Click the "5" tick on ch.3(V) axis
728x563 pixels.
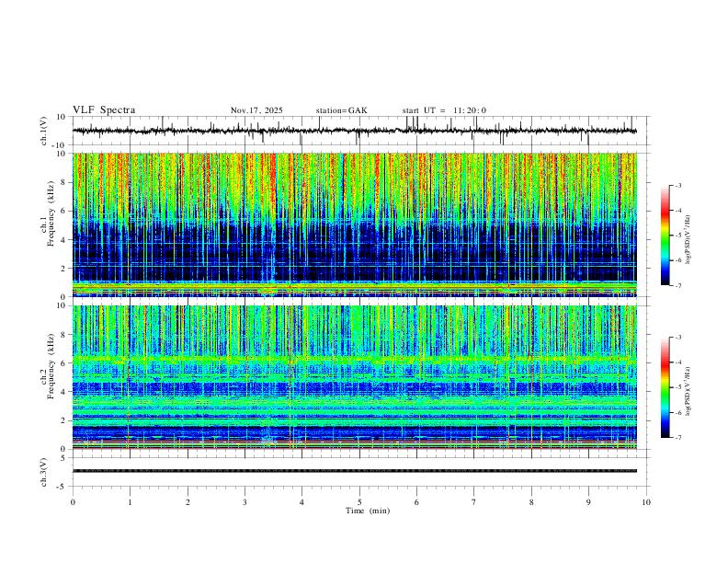click(63, 457)
